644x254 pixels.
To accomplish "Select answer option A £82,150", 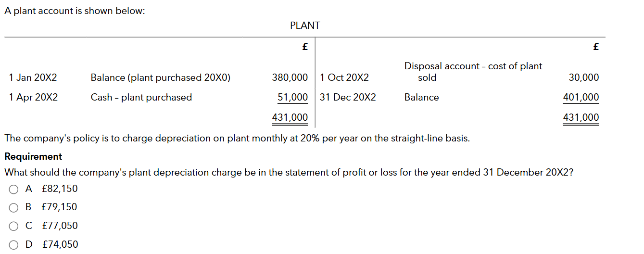I will click(13, 189).
